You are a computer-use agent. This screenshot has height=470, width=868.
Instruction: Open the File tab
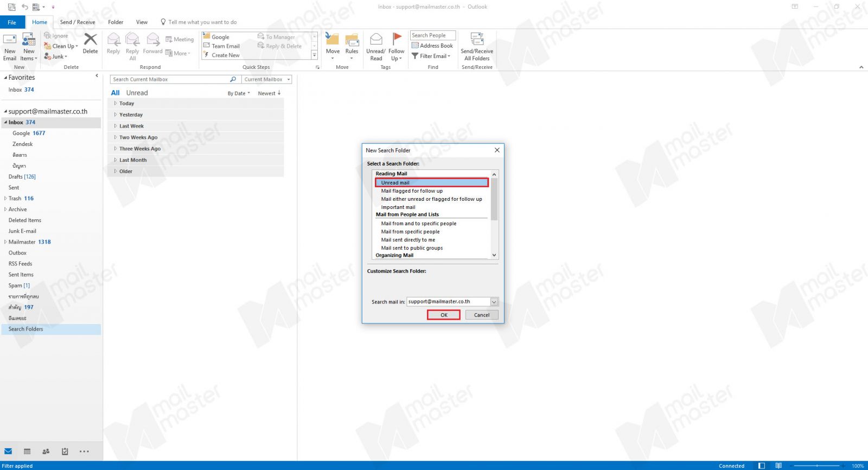[x=12, y=22]
